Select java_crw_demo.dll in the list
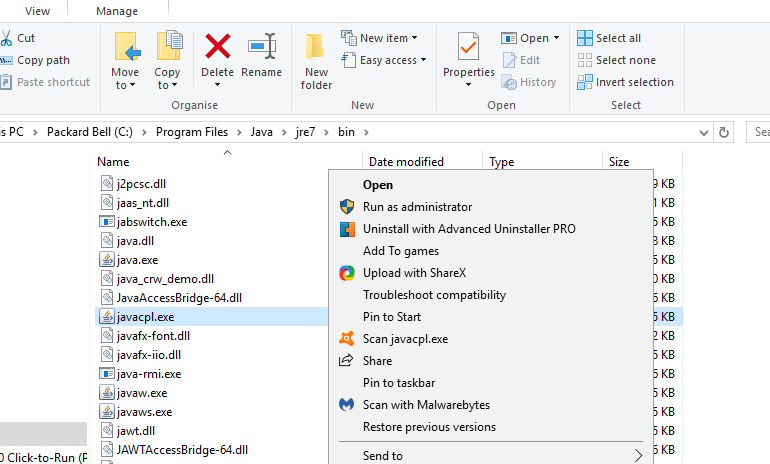This screenshot has width=770, height=464. pos(165,279)
